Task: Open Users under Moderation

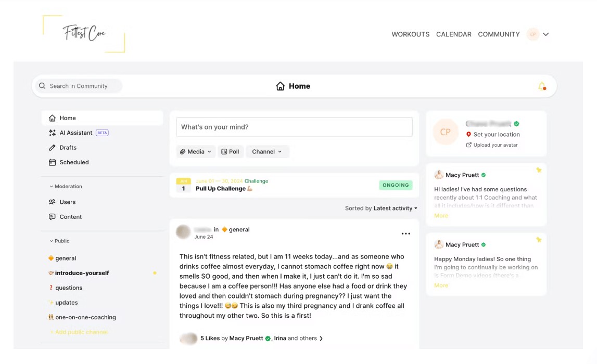Action: [x=67, y=202]
